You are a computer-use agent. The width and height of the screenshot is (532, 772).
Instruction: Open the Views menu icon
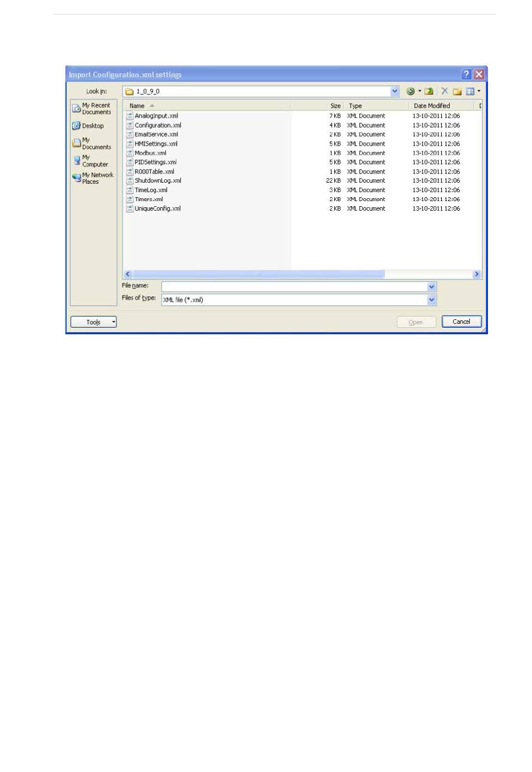pos(470,91)
